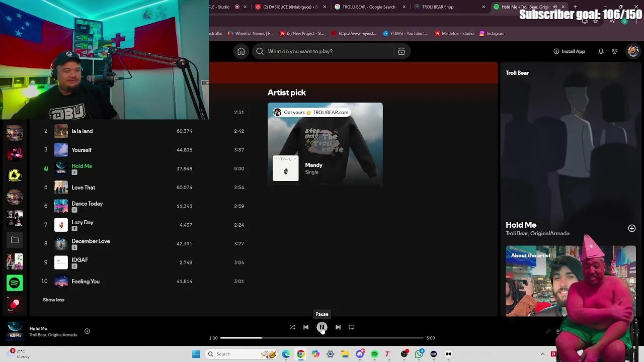Click the Windows taskbar Search box
The height and width of the screenshot is (362, 644).
pyautogui.click(x=242, y=354)
